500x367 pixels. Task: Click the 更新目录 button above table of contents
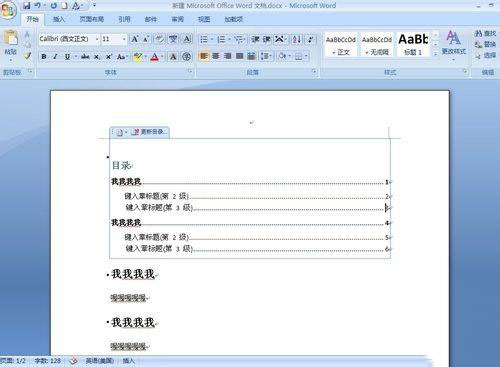[x=149, y=132]
